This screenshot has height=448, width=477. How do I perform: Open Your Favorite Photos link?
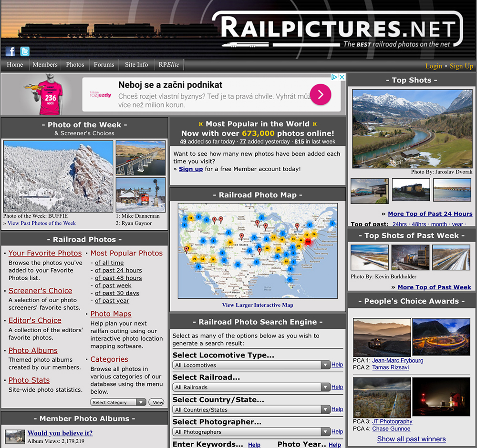pyautogui.click(x=45, y=253)
